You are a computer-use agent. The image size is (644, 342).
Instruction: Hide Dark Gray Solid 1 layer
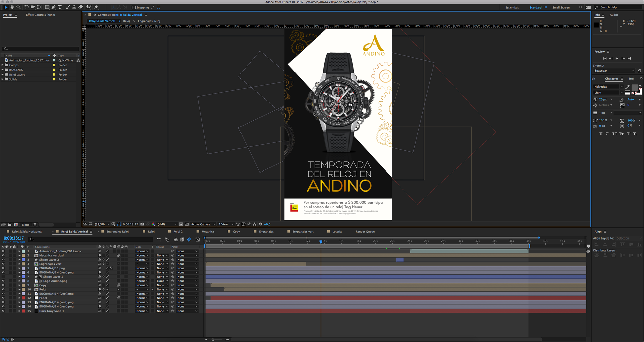pyautogui.click(x=3, y=311)
